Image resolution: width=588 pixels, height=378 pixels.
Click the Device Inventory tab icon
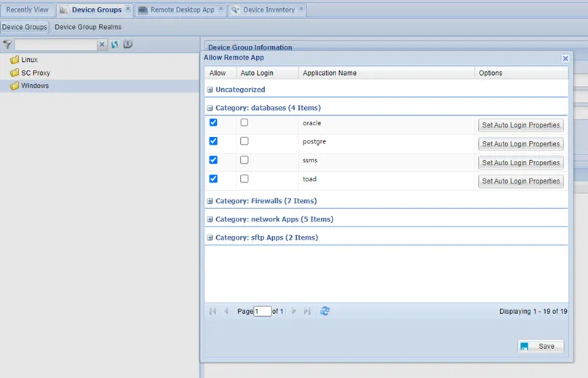click(x=235, y=10)
